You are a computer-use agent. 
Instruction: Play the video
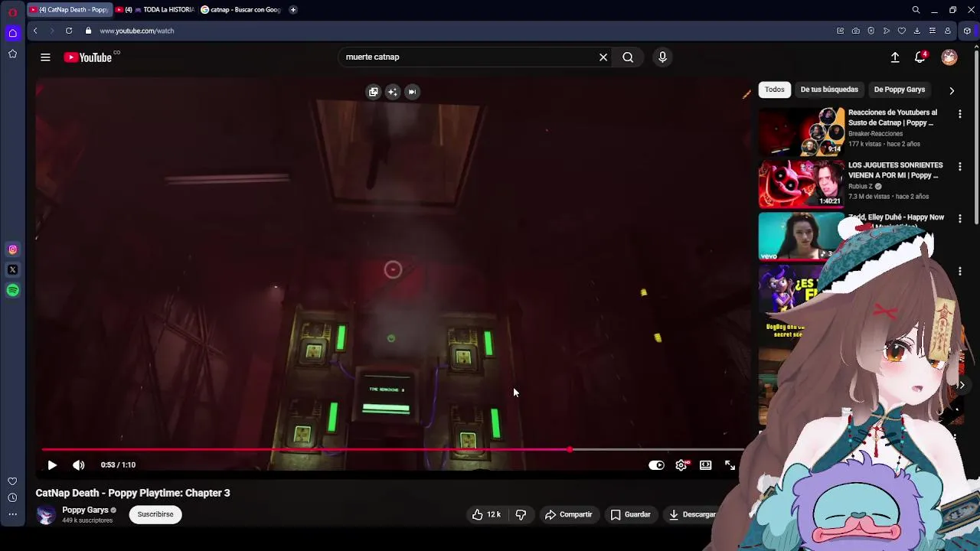click(52, 465)
